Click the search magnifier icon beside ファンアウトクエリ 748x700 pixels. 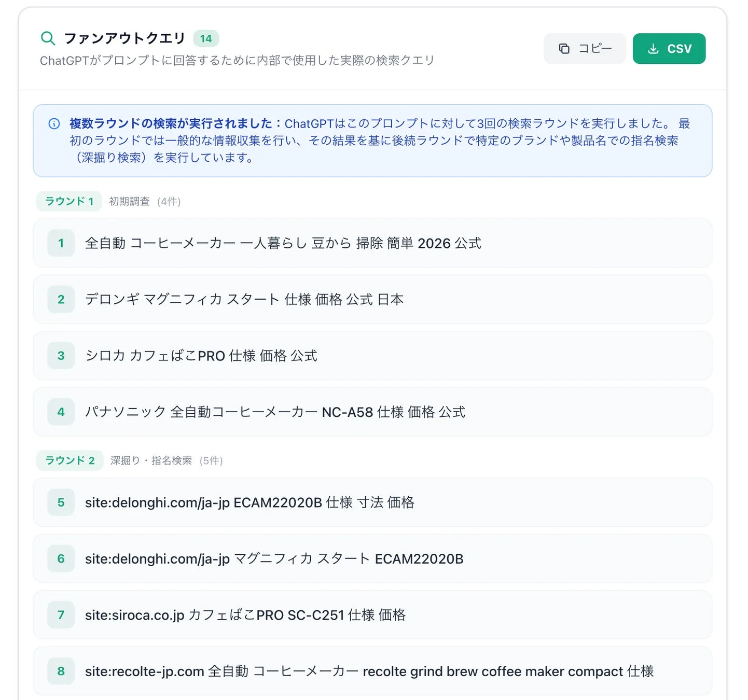(x=48, y=38)
